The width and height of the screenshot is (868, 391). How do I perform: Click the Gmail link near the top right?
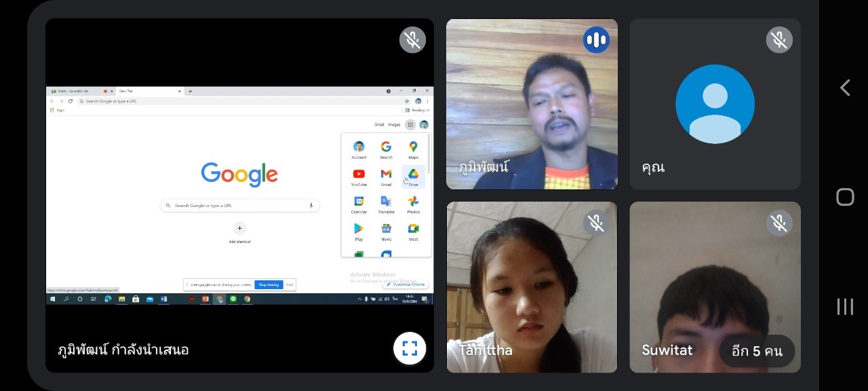coord(379,125)
